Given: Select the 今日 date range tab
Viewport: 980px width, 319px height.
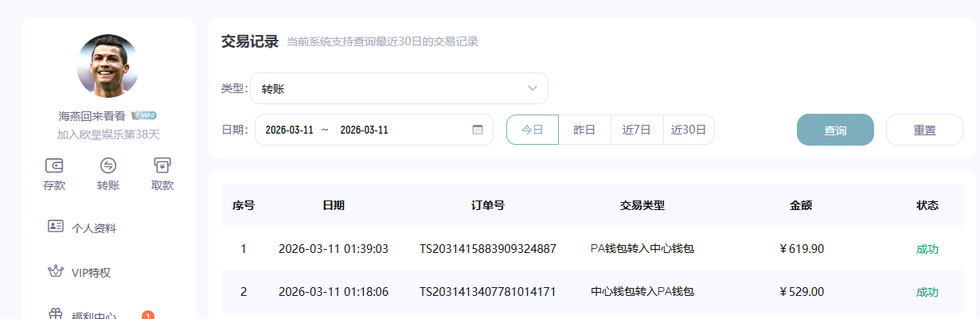Looking at the screenshot, I should click(x=533, y=130).
